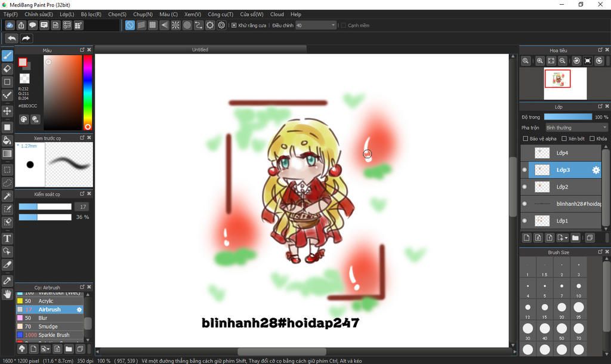Image resolution: width=611 pixels, height=364 pixels.
Task: Click the cloud save icon in toolbar
Action: [x=10, y=25]
